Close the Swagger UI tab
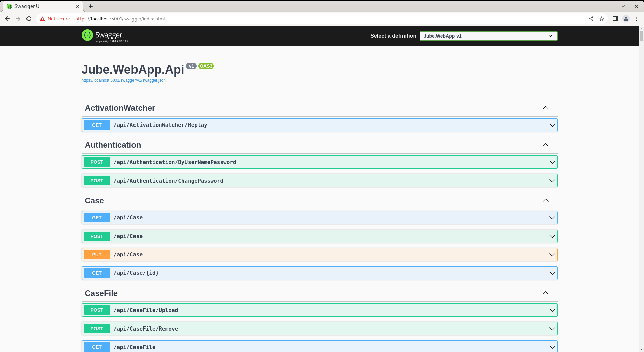 click(x=78, y=6)
